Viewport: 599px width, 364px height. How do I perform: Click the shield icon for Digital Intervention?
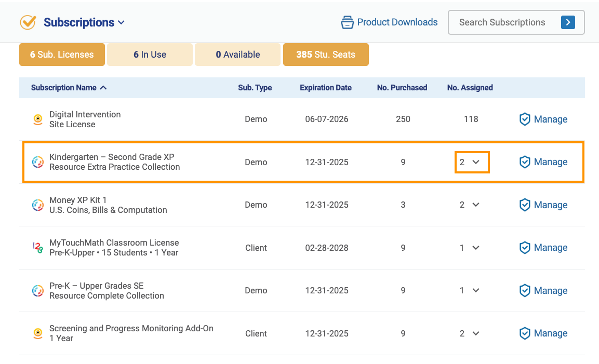[x=525, y=119]
